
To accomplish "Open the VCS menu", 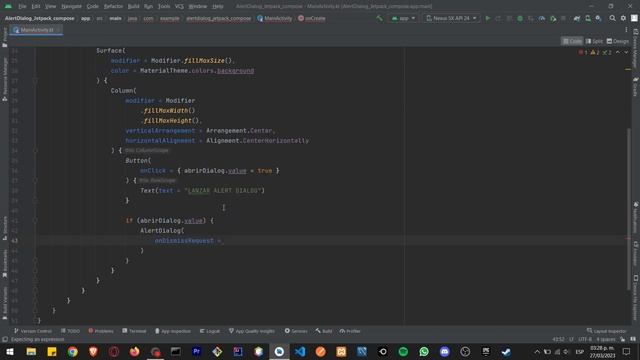I will pos(179,7).
